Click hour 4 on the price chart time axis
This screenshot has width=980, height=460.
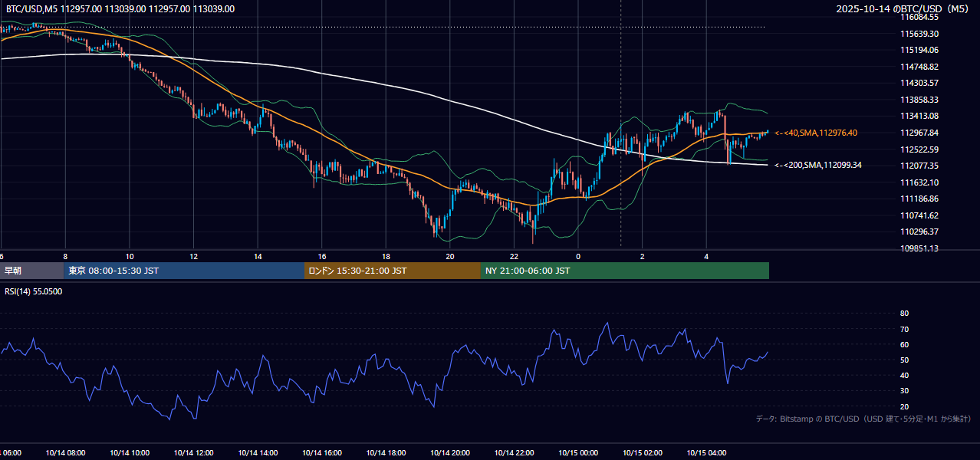click(706, 256)
